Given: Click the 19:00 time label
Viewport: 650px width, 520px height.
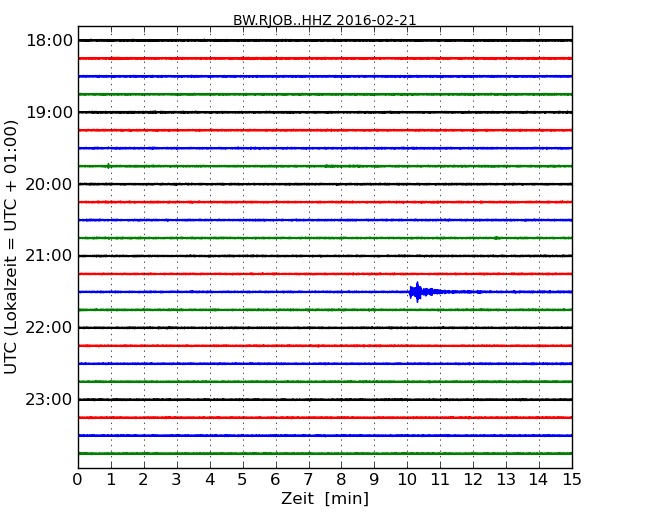Looking at the screenshot, I should 49,112.
